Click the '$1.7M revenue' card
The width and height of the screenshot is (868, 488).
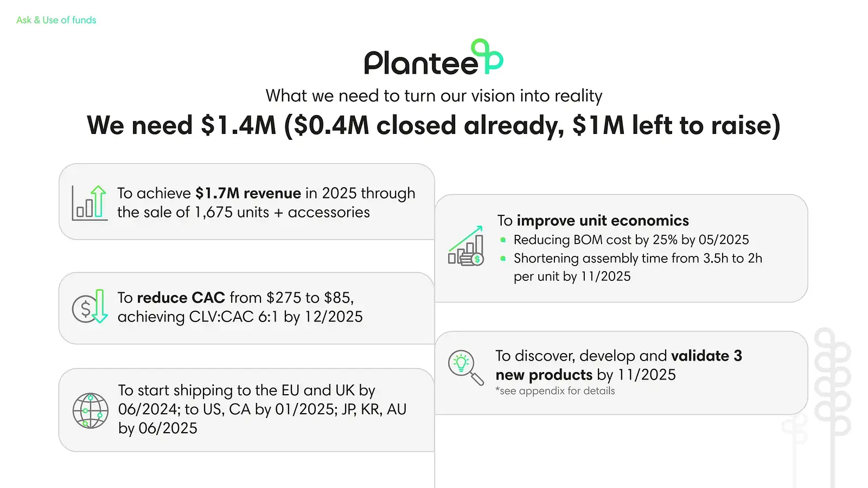pyautogui.click(x=247, y=202)
